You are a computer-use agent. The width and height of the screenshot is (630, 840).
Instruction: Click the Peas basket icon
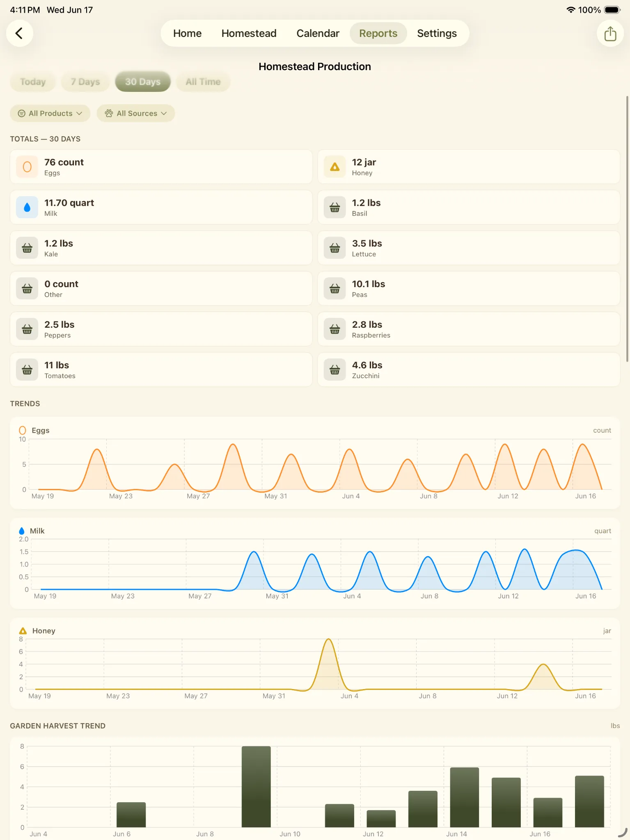(x=335, y=289)
